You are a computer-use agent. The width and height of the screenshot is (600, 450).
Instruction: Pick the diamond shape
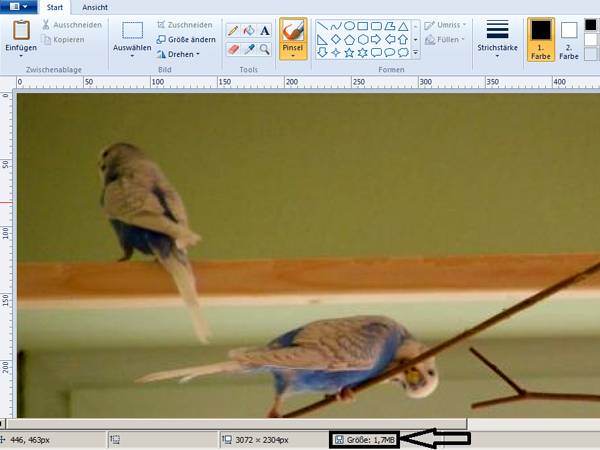click(336, 39)
